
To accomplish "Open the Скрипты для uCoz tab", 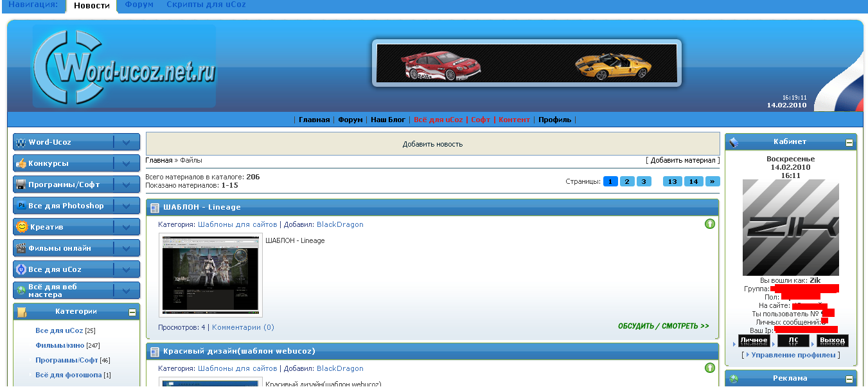I will tap(206, 4).
